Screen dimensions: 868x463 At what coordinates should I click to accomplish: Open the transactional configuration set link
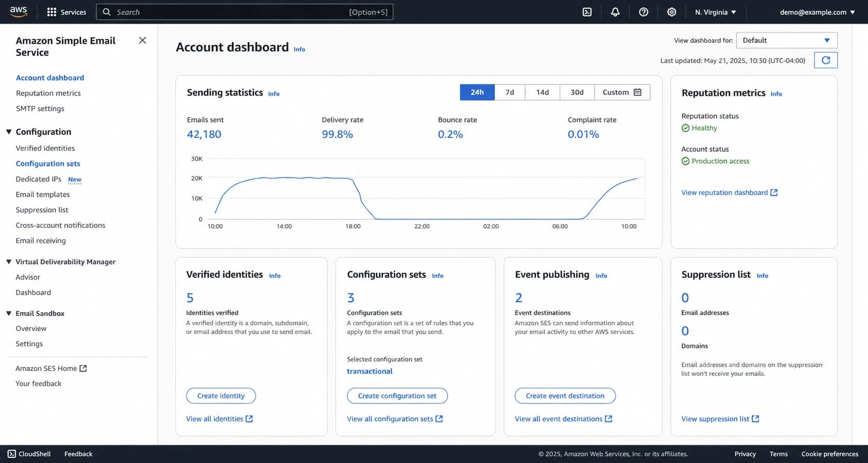pos(370,371)
